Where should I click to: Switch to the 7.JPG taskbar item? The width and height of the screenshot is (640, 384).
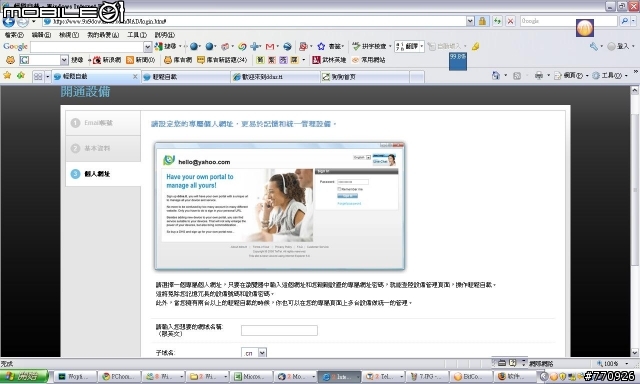[x=427, y=376]
